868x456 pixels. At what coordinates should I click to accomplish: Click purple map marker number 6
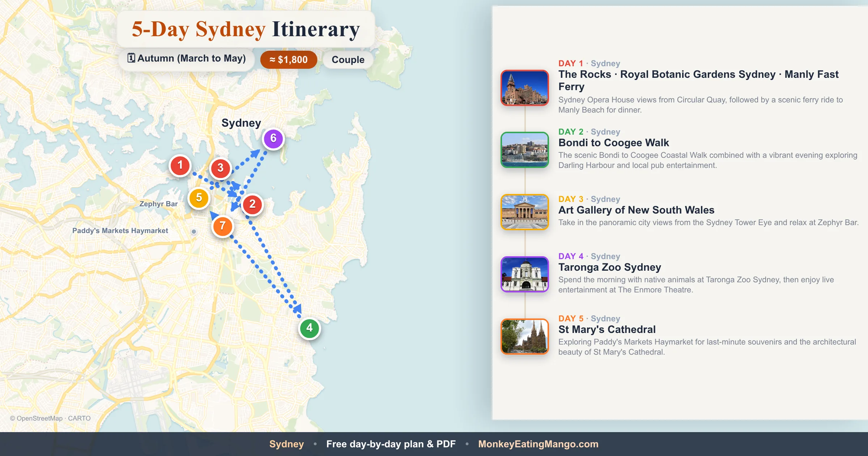coord(273,139)
